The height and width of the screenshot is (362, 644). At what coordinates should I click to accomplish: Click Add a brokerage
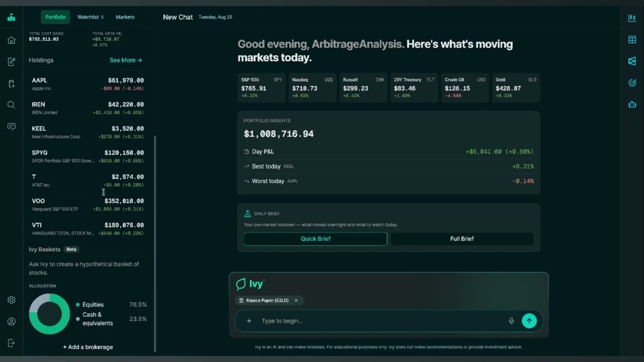[x=88, y=347]
